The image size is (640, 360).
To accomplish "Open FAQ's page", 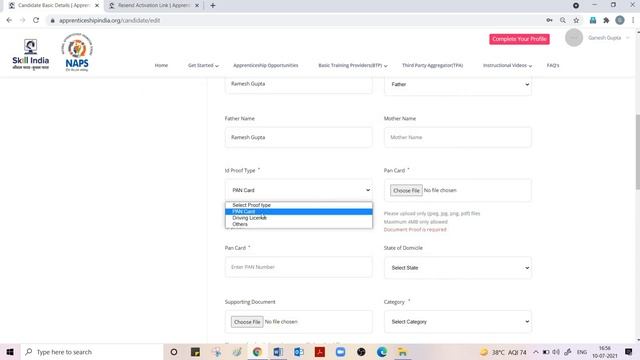I will tap(553, 65).
